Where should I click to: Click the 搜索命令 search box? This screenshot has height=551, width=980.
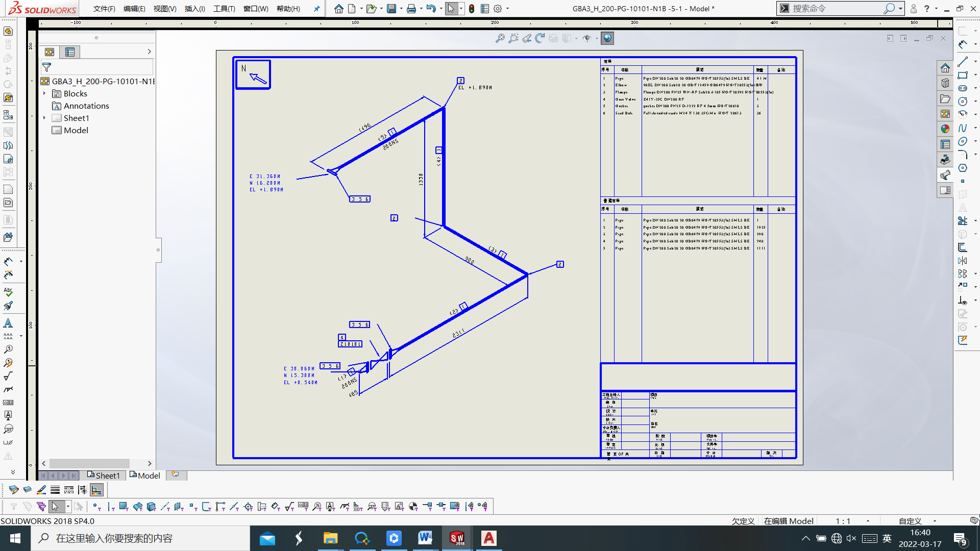pos(837,9)
